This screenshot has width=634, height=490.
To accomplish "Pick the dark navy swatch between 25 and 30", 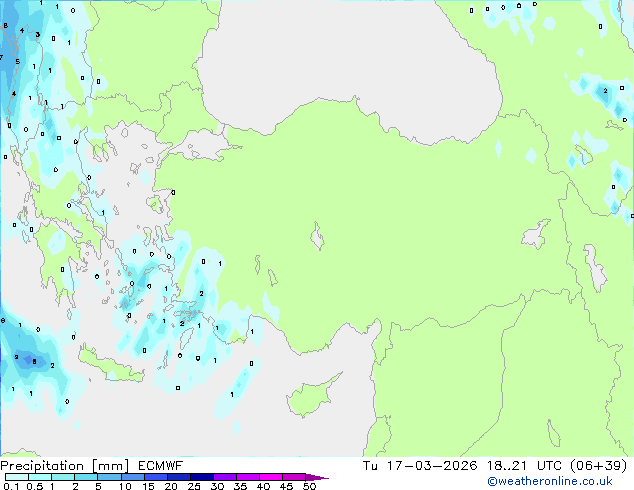I will point(205,477).
